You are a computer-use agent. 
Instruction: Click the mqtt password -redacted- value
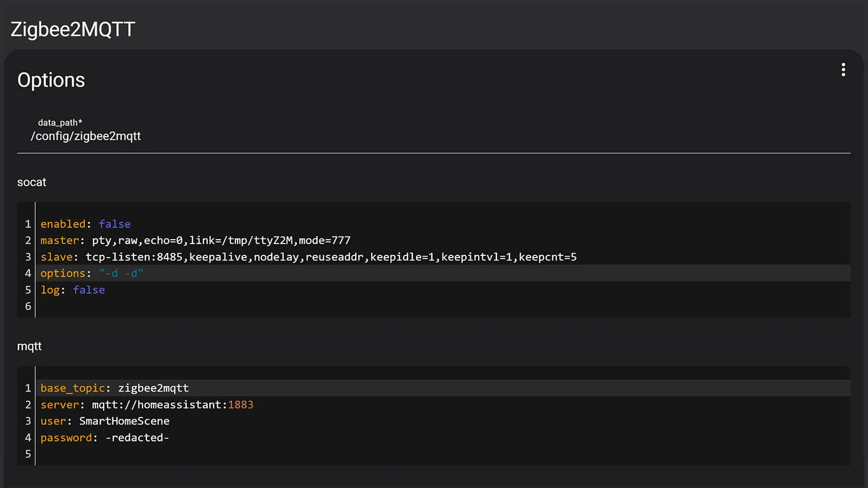tap(137, 438)
